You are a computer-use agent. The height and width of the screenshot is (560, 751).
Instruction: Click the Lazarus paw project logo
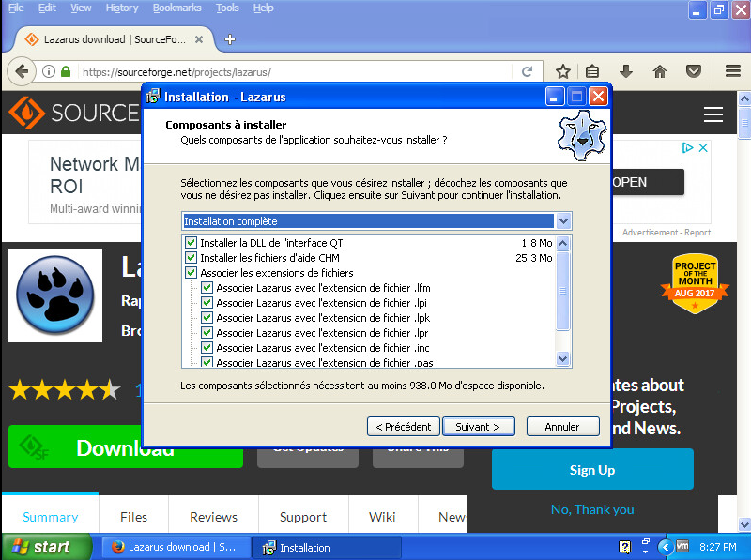[x=55, y=295]
